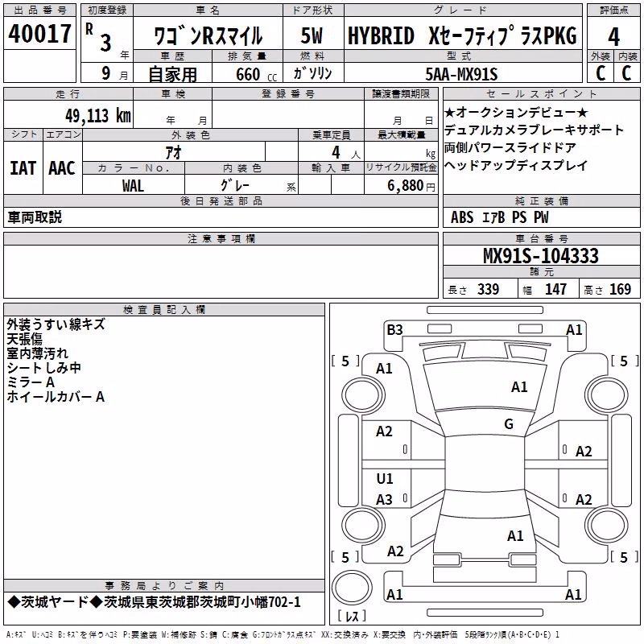The image size is (644, 644).
Task: Select the interior color グレー
Action: pos(235,185)
